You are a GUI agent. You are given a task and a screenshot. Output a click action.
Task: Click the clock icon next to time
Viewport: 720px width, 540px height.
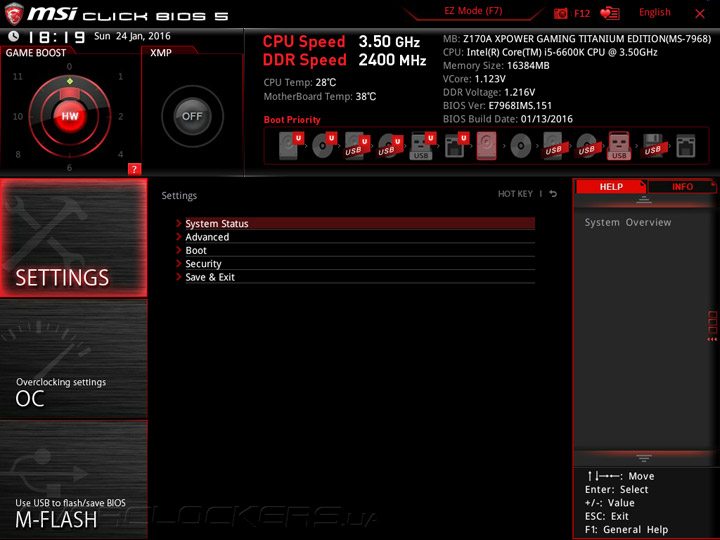[x=14, y=36]
